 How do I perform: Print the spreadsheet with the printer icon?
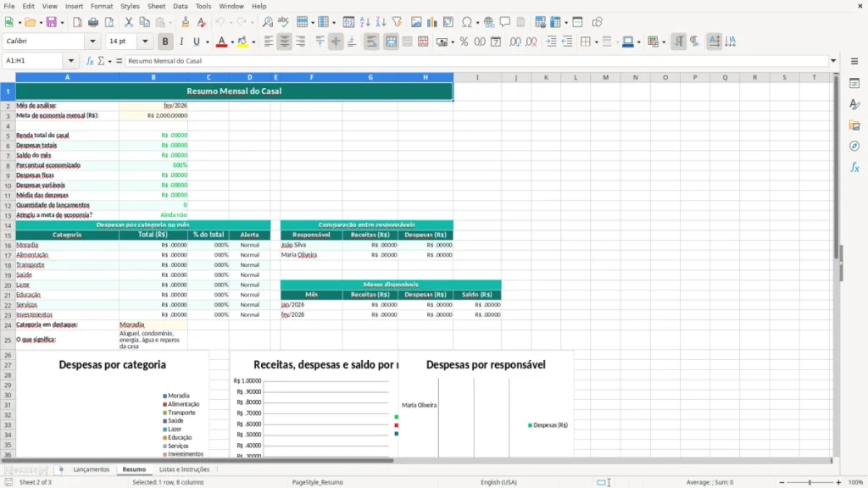tap(93, 22)
